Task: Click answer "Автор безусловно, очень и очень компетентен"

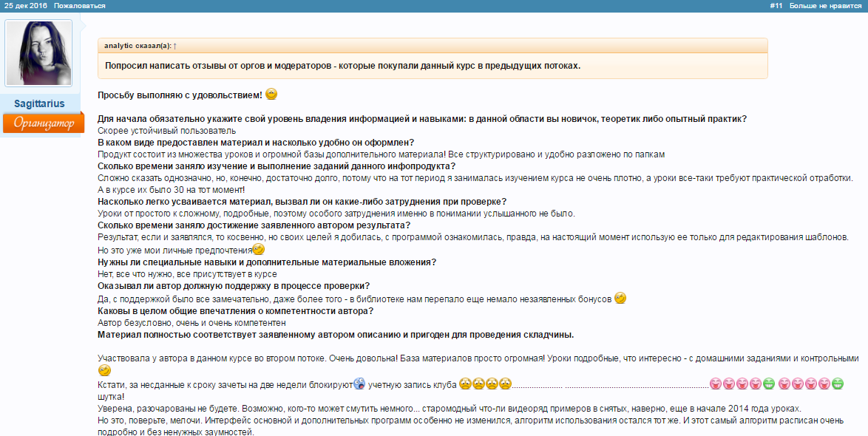Action: (191, 323)
